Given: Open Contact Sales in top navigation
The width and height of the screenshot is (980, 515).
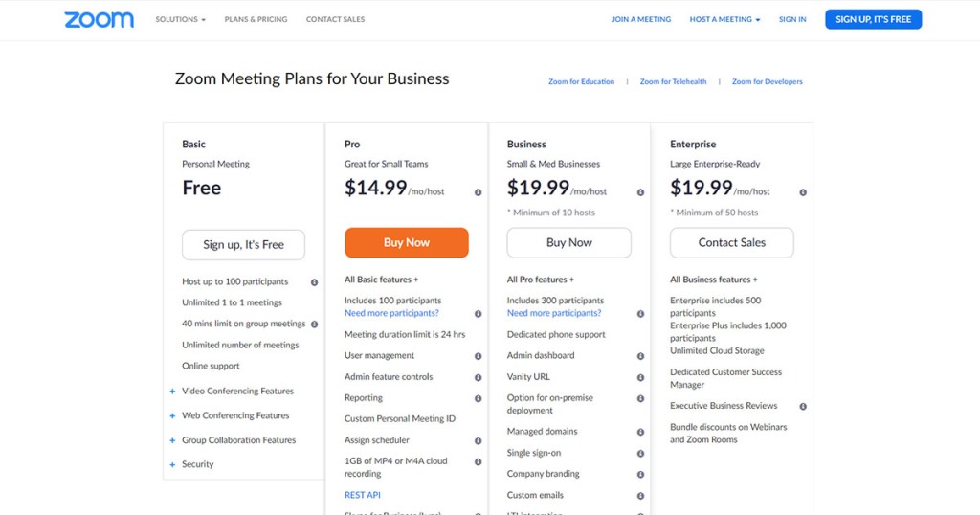Looking at the screenshot, I should click(x=336, y=19).
